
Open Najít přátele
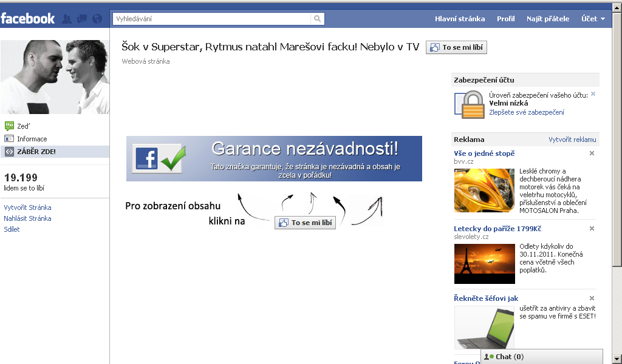click(548, 19)
